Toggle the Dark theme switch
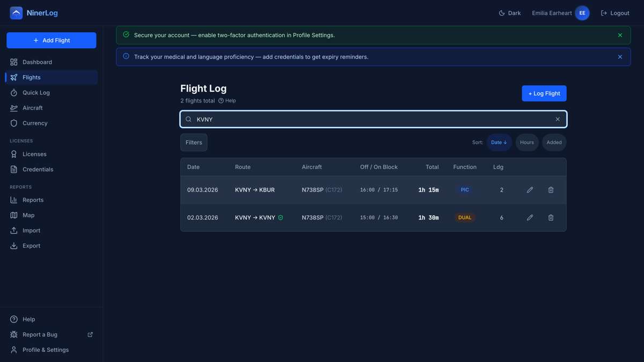The height and width of the screenshot is (362, 644). (510, 13)
